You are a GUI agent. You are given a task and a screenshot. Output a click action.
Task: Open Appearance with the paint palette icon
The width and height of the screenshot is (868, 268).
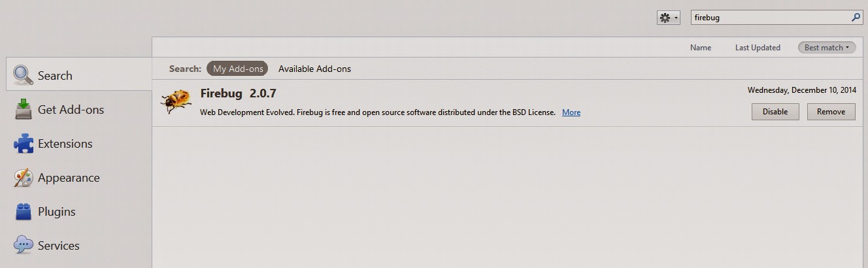(23, 177)
